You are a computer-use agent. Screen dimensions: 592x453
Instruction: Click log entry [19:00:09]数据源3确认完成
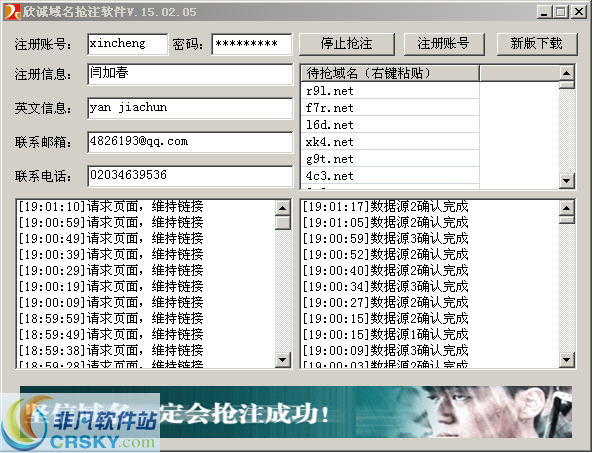[385, 350]
